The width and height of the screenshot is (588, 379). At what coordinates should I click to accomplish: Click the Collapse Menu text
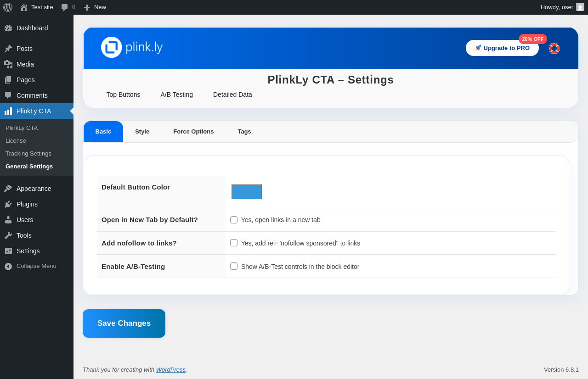coord(36,266)
